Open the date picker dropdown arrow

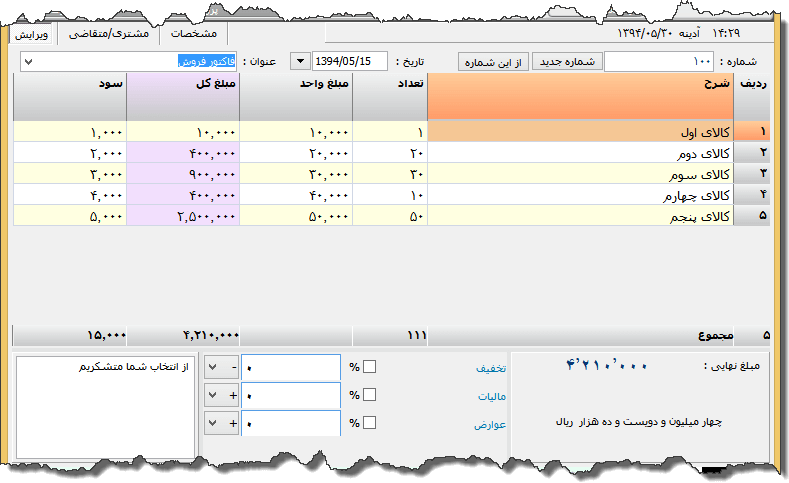point(300,62)
